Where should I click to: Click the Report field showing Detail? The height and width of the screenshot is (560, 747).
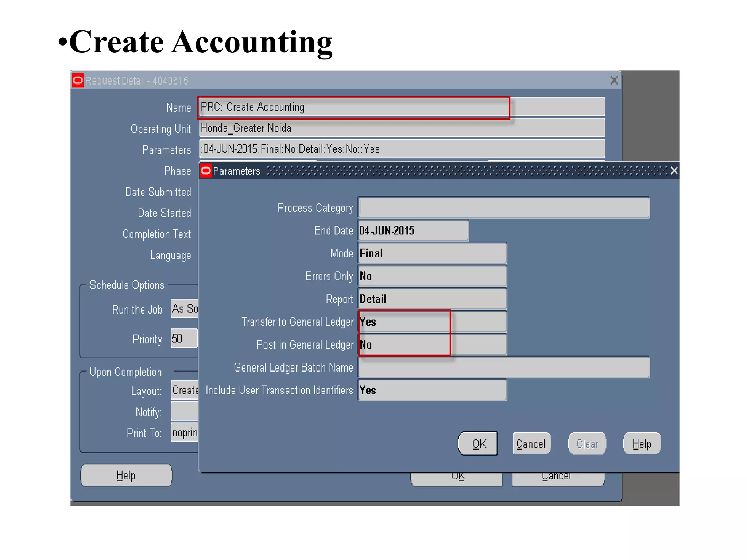tap(433, 299)
